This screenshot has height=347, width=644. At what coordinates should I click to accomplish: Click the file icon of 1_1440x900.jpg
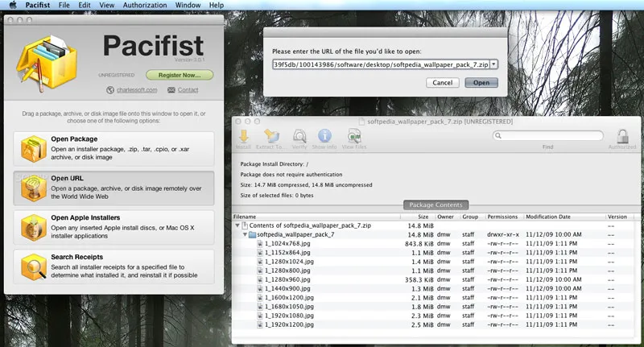(x=259, y=289)
